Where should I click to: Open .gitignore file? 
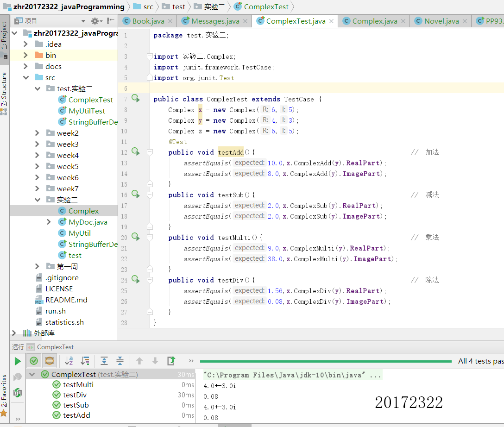57,277
